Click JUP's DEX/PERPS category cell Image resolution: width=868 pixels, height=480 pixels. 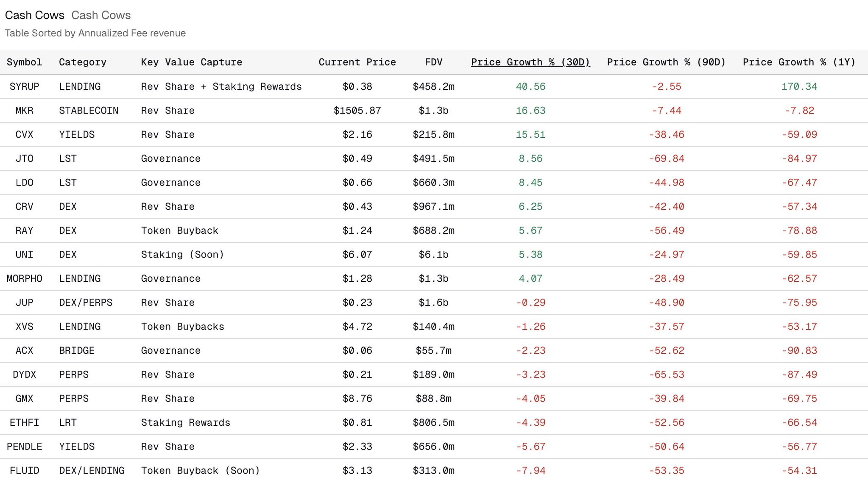(x=86, y=302)
